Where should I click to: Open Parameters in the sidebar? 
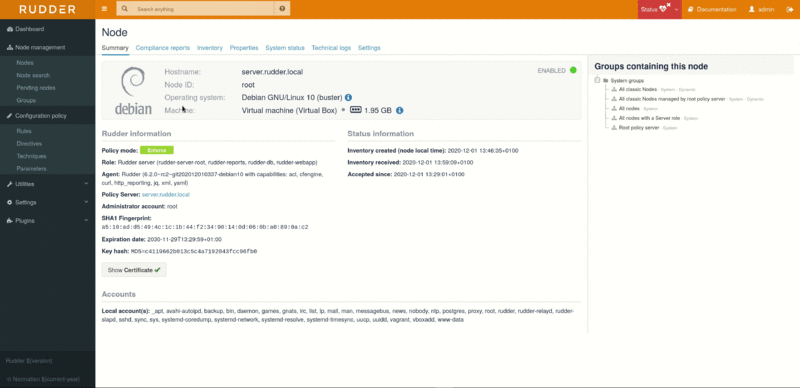(31, 169)
